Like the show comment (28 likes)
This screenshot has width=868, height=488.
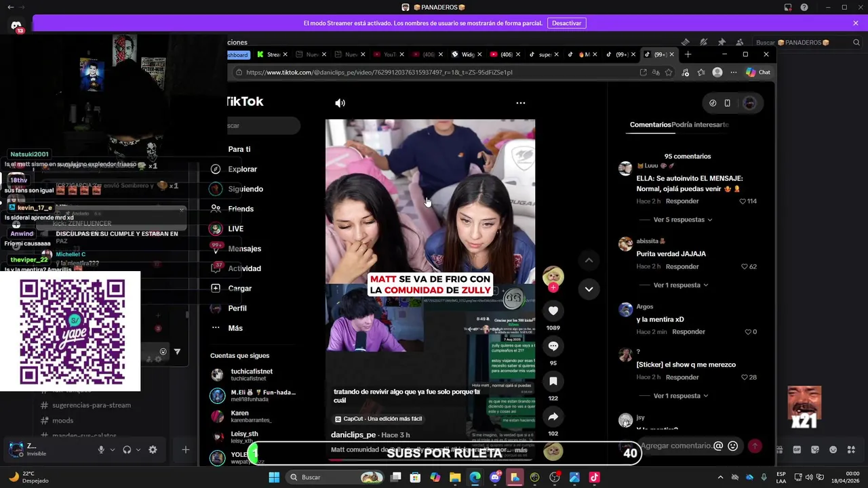(745, 378)
